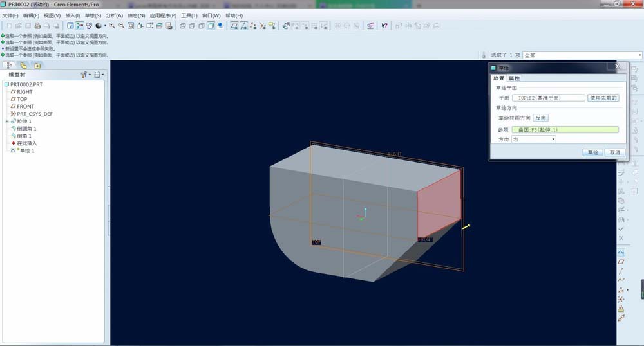Click the datum coordinate system tool icon
Screen dimensions: 644x346
point(621,299)
